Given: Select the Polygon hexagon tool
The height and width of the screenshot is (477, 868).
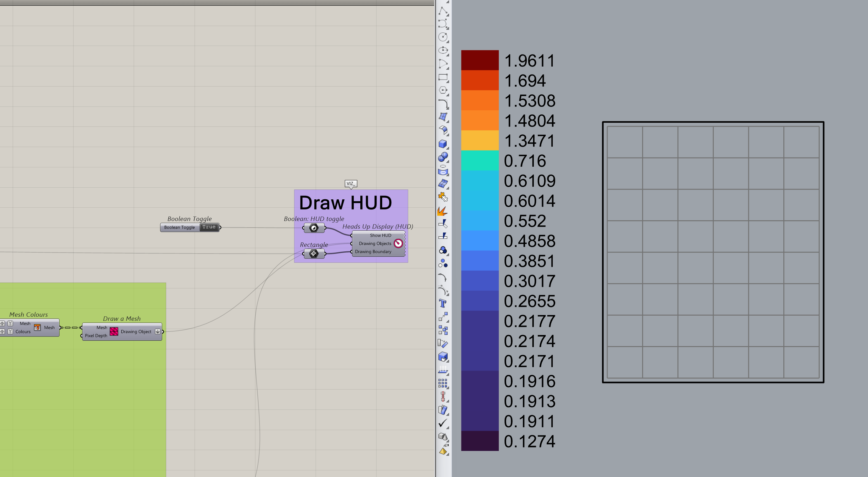Looking at the screenshot, I should [443, 90].
